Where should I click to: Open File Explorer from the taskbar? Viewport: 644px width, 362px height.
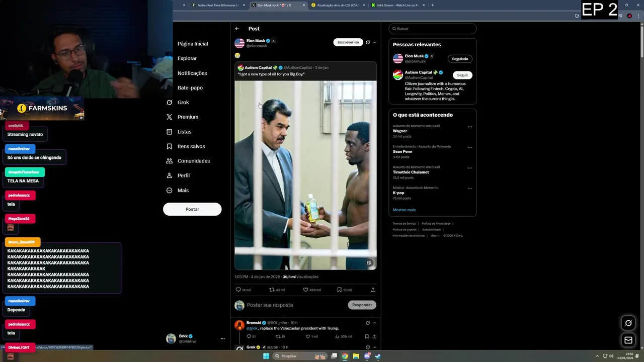356,356
